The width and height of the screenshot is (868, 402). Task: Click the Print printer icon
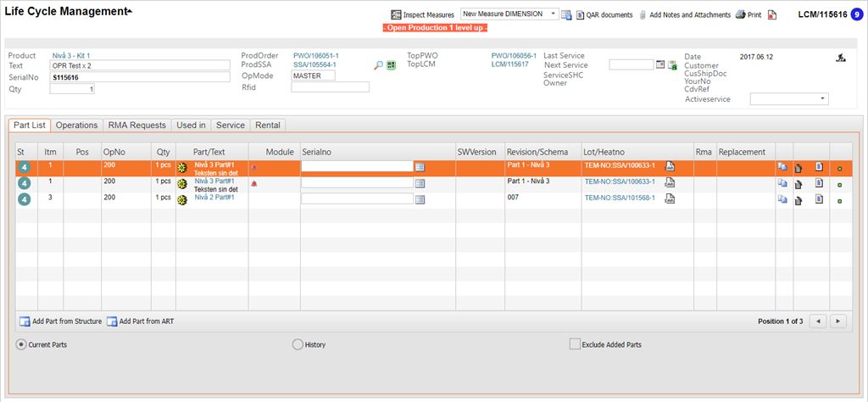740,14
